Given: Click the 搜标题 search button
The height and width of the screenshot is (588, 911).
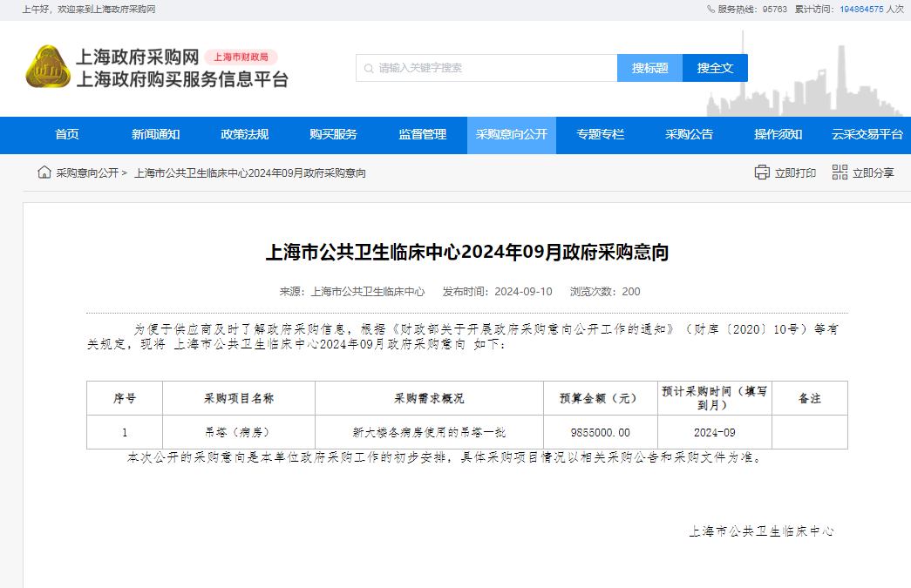Looking at the screenshot, I should click(x=649, y=68).
